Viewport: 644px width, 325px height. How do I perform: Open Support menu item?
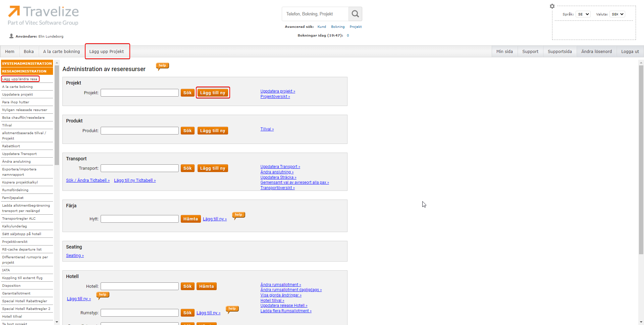click(530, 51)
